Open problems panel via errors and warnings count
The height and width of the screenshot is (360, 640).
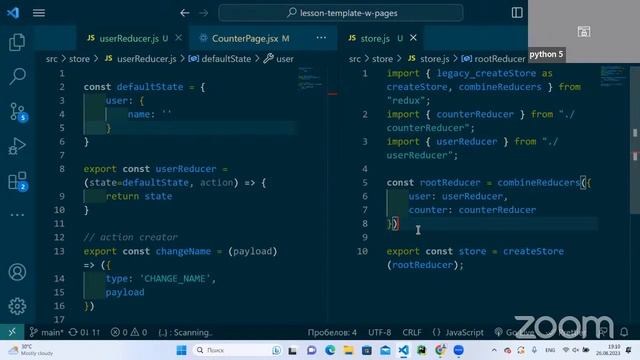(129, 332)
